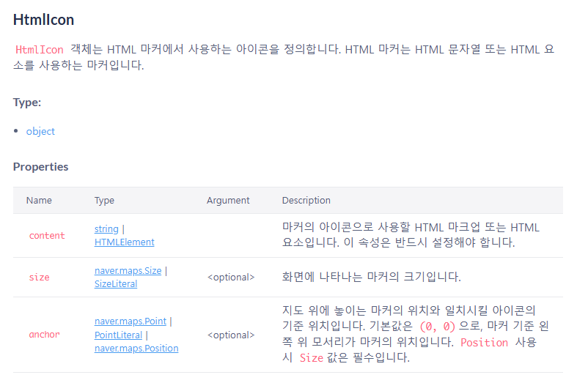The image size is (588, 383).
Task: Click the content property name
Action: [x=47, y=236]
